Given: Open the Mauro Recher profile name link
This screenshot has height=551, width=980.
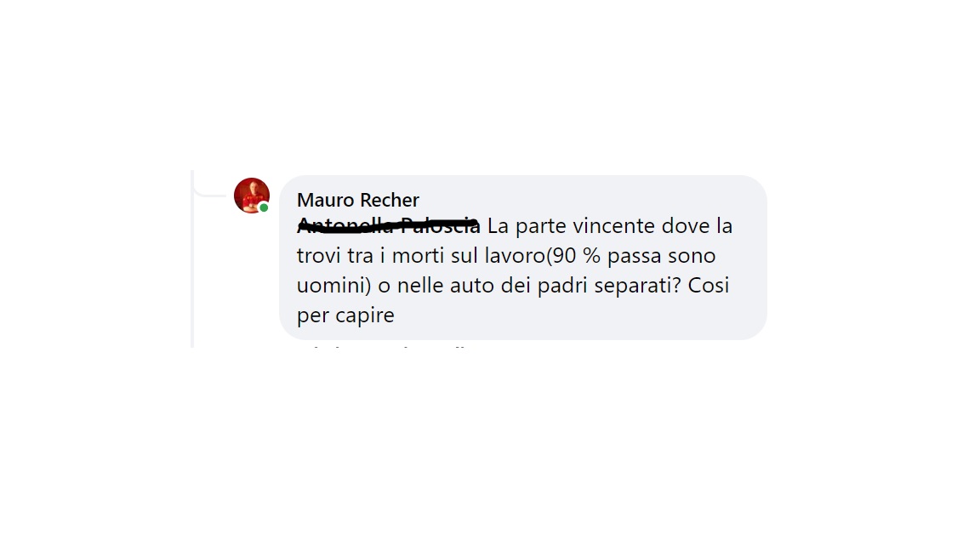Looking at the screenshot, I should [357, 200].
